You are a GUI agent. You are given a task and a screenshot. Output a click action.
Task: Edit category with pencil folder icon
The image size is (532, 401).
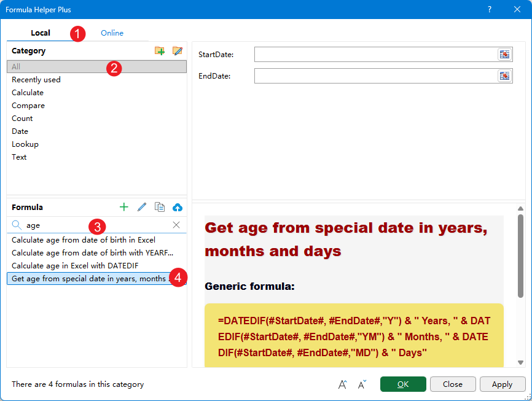[177, 51]
